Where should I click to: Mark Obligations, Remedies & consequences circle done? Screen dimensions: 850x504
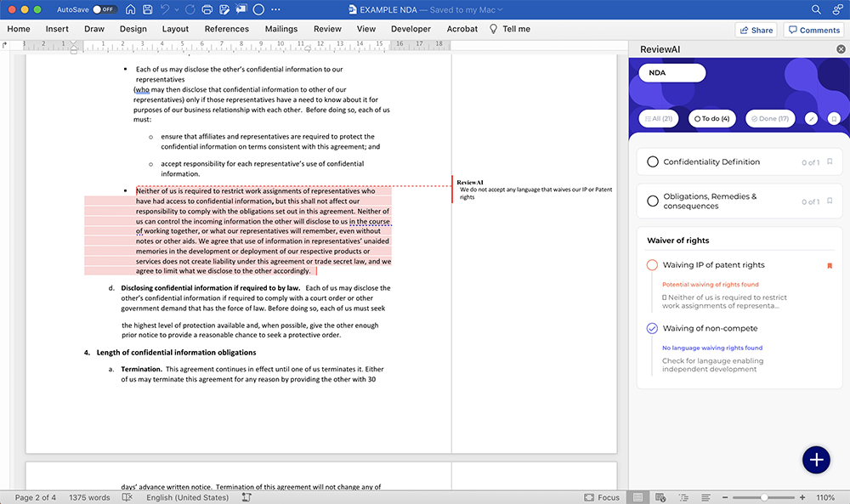653,201
